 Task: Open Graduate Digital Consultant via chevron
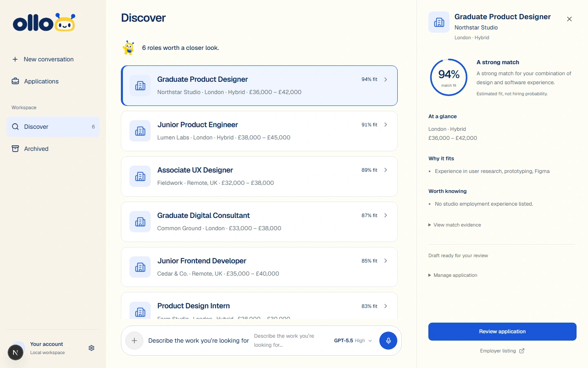tap(385, 215)
